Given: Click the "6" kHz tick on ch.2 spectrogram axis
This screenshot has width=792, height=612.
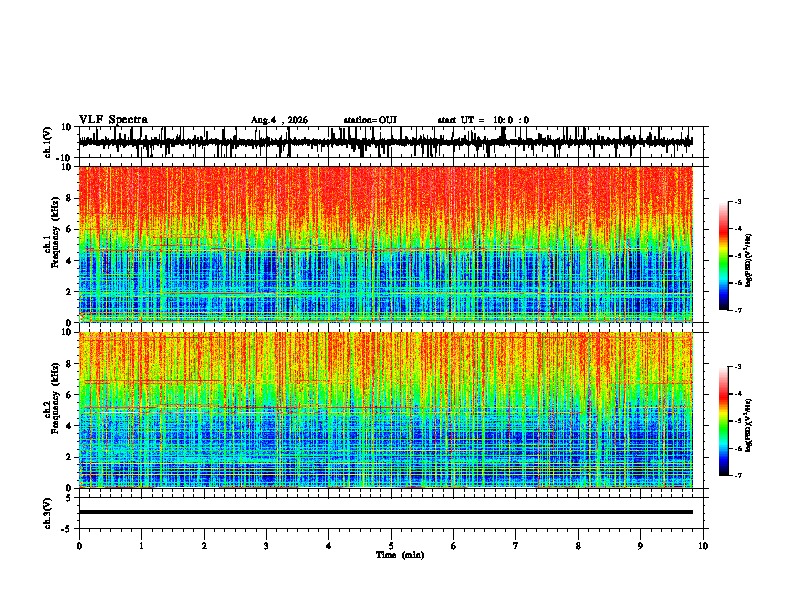Looking at the screenshot, I should point(71,394).
